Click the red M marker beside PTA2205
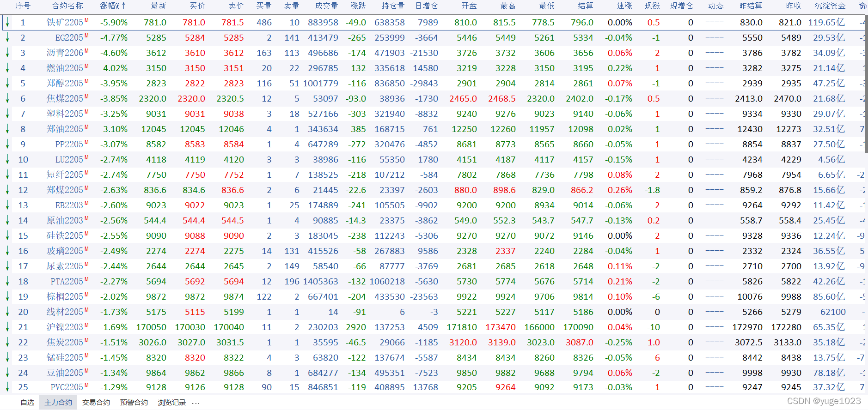 [x=87, y=279]
